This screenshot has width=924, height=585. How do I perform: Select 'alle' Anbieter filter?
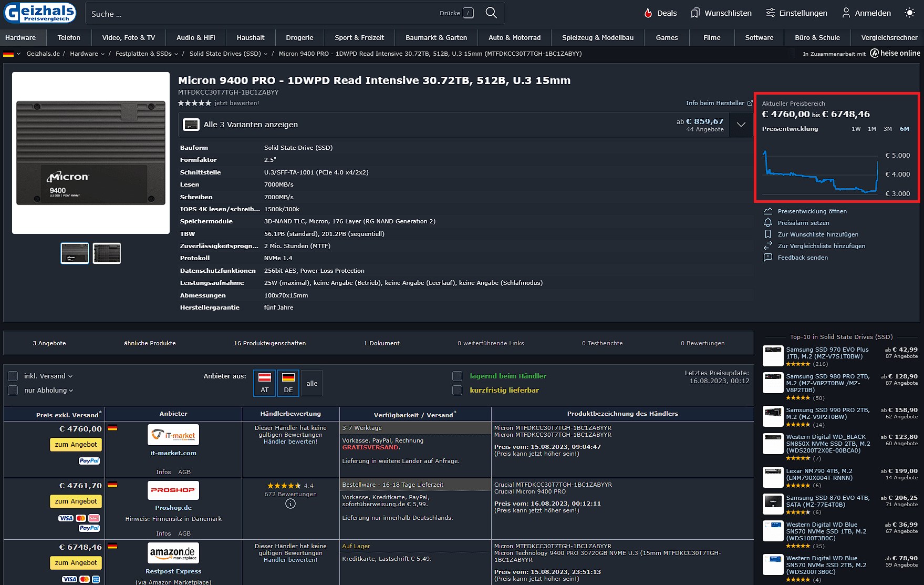tap(312, 383)
